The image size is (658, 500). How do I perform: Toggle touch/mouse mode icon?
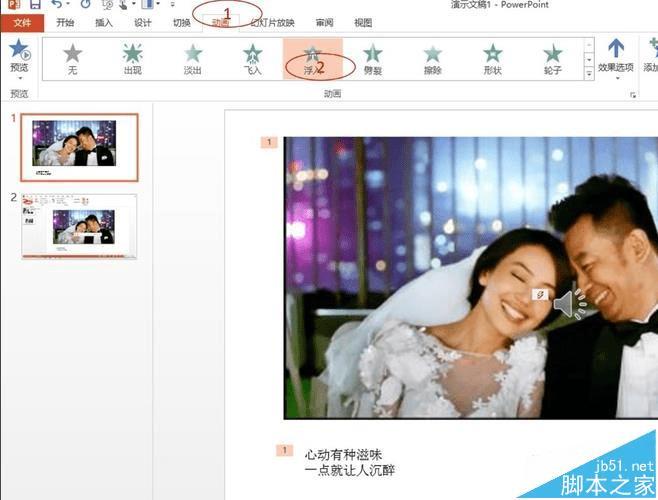click(124, 4)
